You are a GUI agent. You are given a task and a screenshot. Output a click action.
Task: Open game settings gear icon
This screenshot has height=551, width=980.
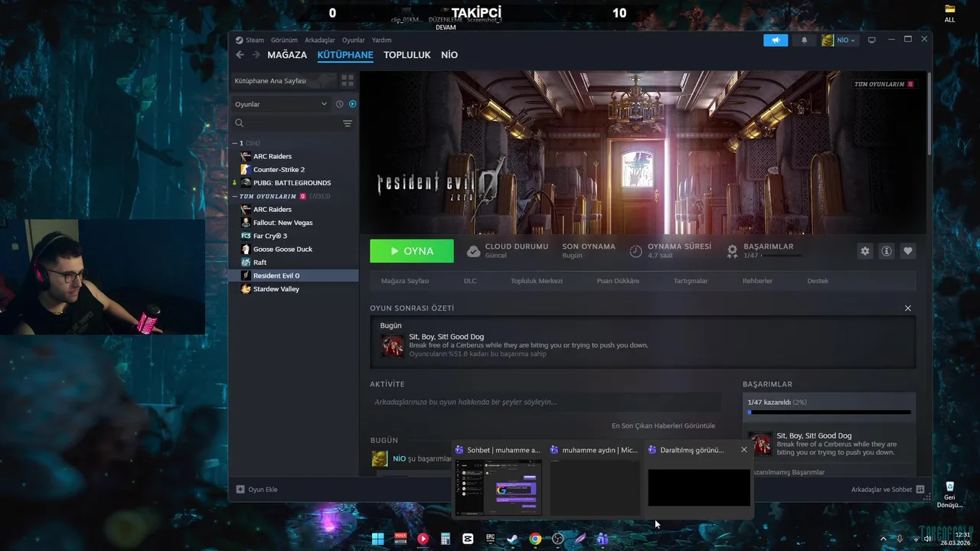point(865,251)
